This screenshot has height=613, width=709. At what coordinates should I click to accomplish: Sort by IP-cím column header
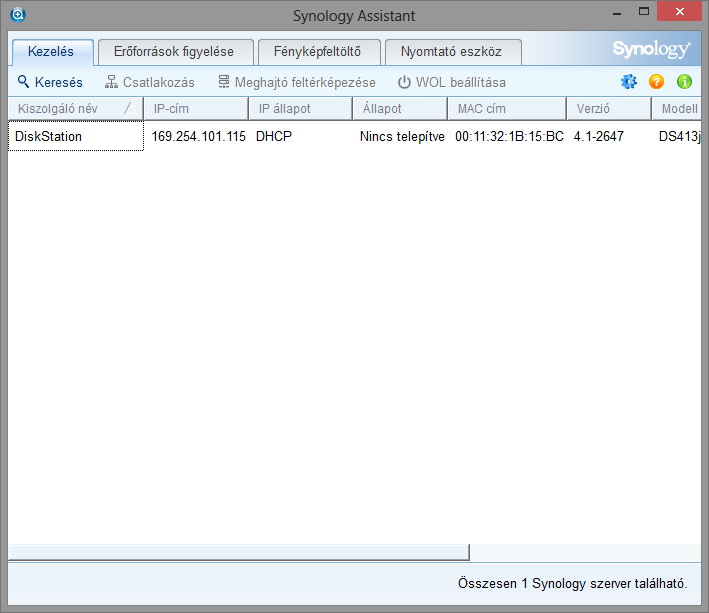[196, 108]
